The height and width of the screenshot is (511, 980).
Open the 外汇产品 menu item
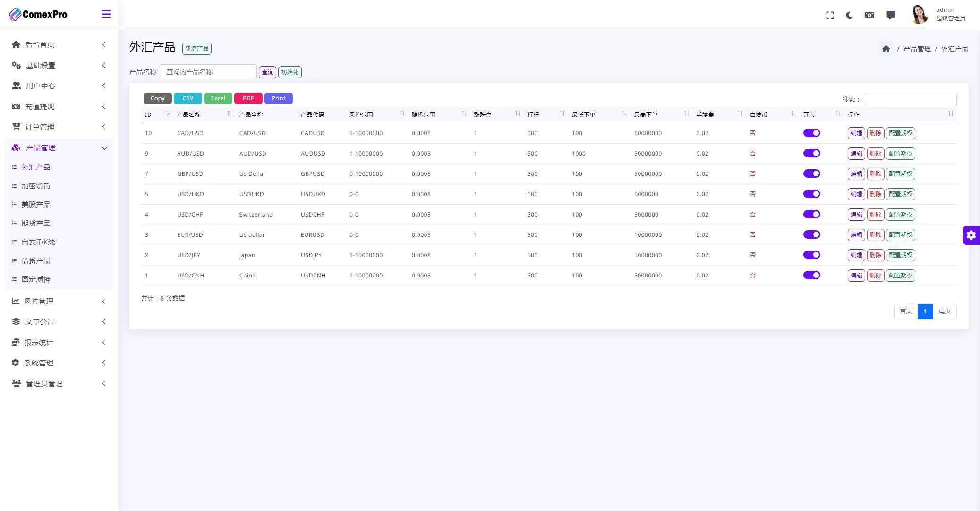(x=35, y=167)
